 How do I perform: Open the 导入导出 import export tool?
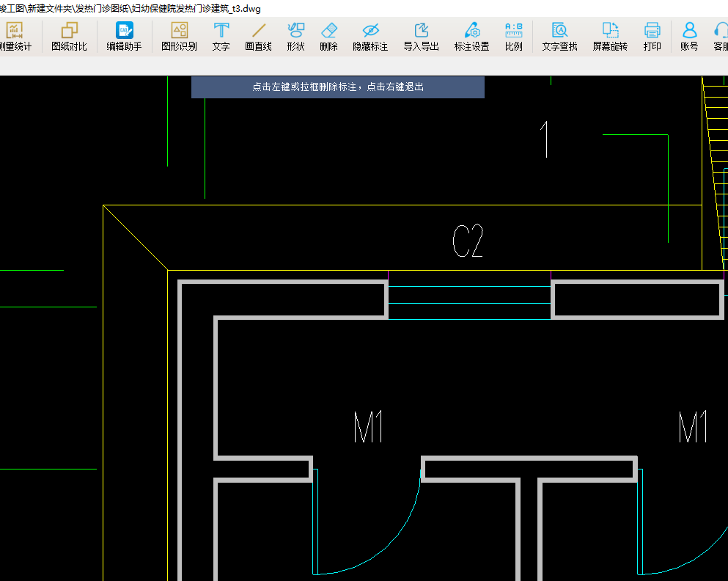tap(421, 37)
